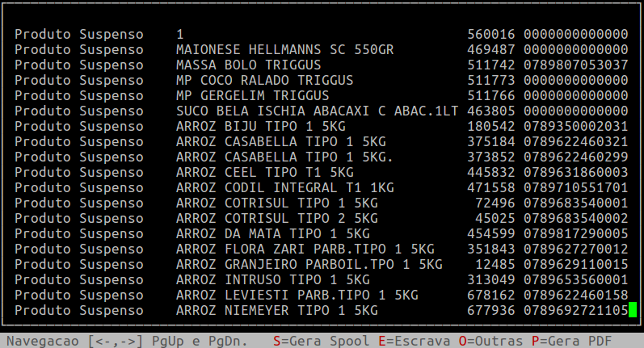Select the ARROZ NIEMEYER TIPO 1 5KG row
Image resolution: width=644 pixels, height=348 pixels.
[276, 310]
